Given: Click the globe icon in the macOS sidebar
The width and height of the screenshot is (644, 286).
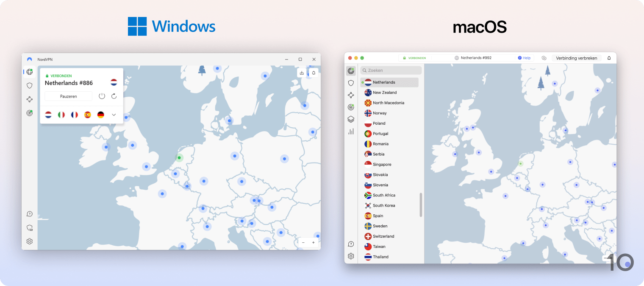Looking at the screenshot, I should pos(351,71).
